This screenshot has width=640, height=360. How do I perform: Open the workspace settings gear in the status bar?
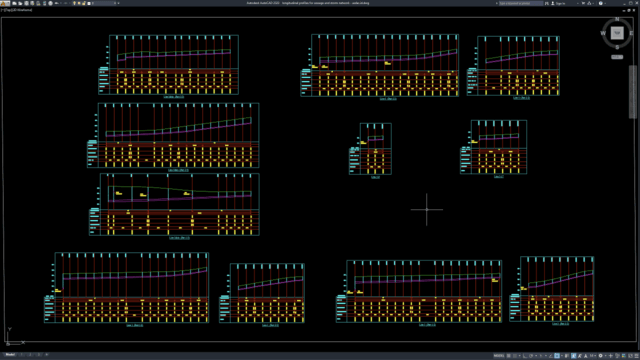pyautogui.click(x=600, y=356)
